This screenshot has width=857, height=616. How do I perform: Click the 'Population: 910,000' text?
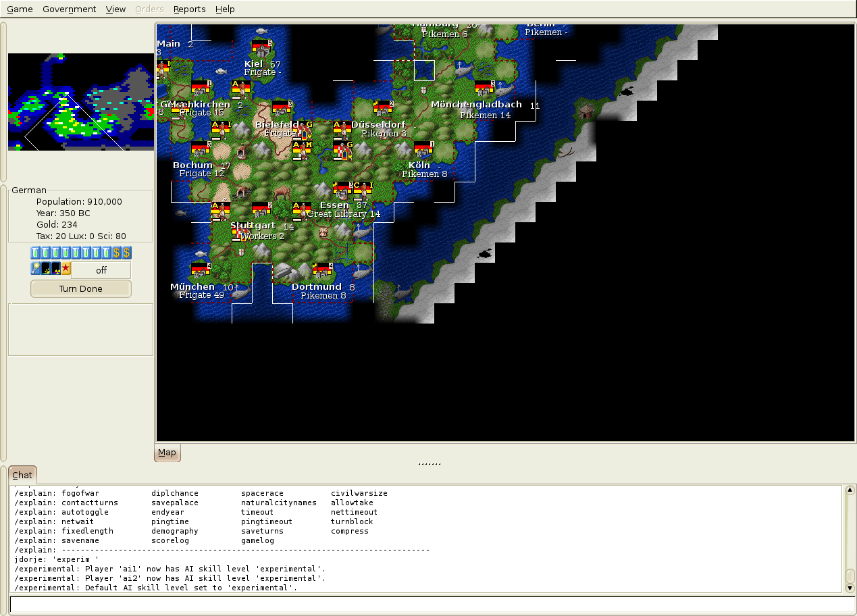coord(80,202)
